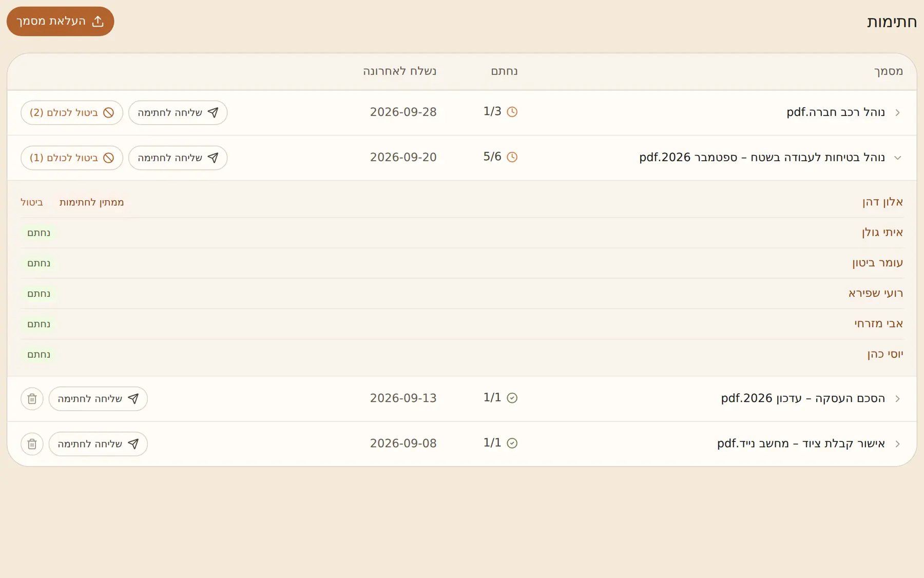Screen dimensions: 924x578
Task: Select signer אבי מזרחי
Action: click(x=878, y=323)
